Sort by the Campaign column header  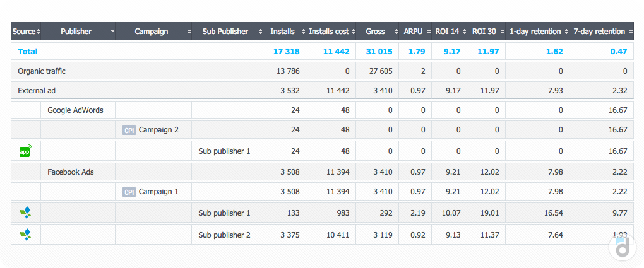(x=153, y=32)
